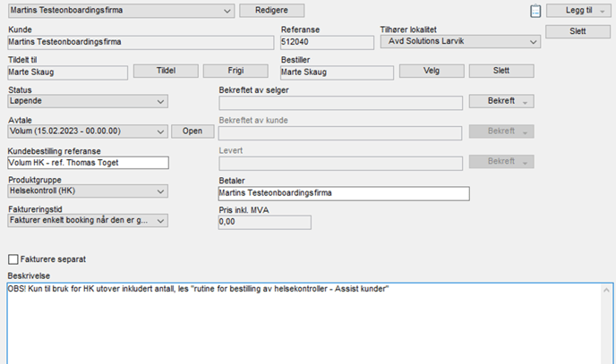Image resolution: width=616 pixels, height=364 pixels.
Task: Click the Beskrivelse scrollbar up arrow
Action: 608,291
